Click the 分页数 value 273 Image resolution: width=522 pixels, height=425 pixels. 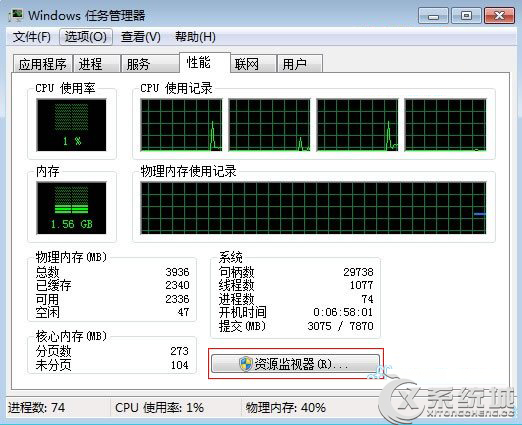(x=180, y=351)
